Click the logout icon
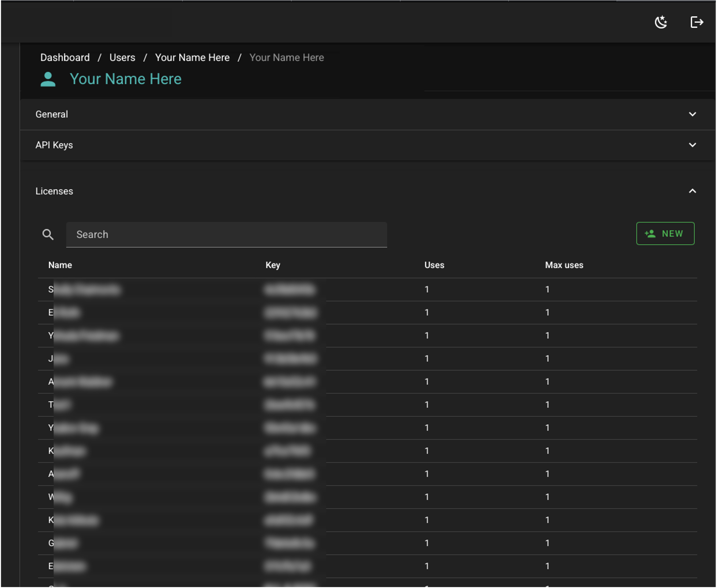The image size is (717, 588). 697,22
